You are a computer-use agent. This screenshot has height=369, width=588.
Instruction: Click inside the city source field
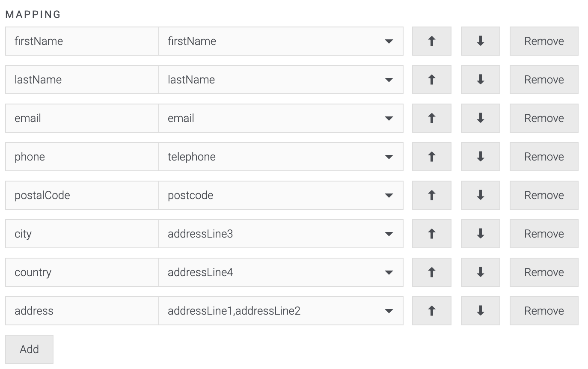81,234
